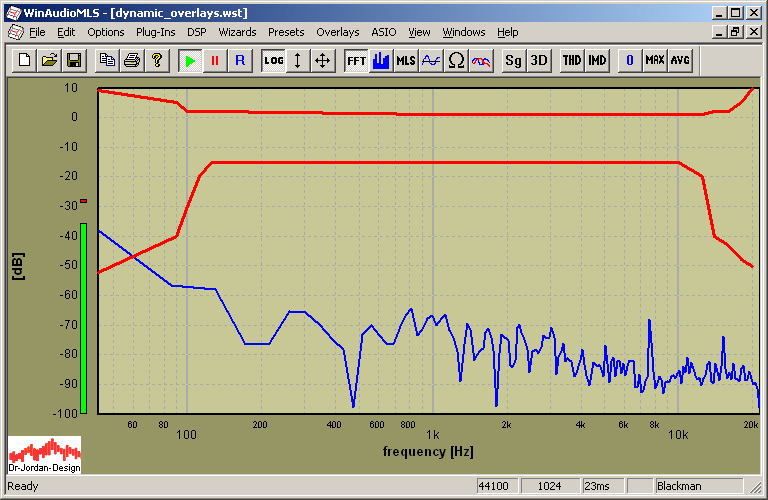Start measurement with green play button
The height and width of the screenshot is (500, 768).
click(x=190, y=60)
